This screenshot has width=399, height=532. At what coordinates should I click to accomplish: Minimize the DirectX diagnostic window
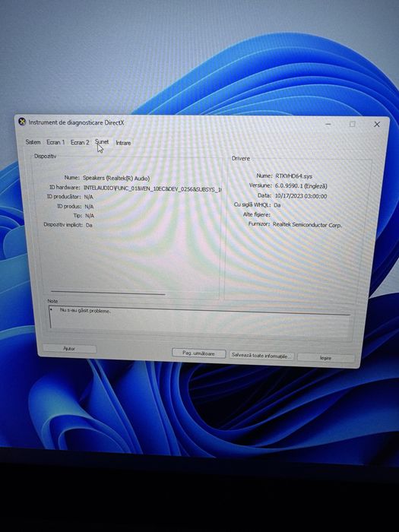coord(328,124)
